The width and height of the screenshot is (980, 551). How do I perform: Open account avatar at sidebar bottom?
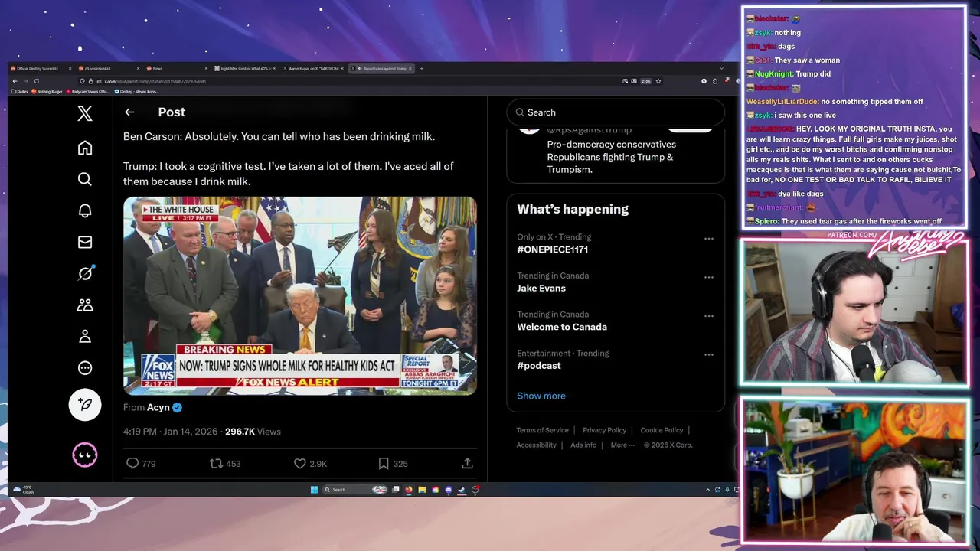pyautogui.click(x=85, y=455)
